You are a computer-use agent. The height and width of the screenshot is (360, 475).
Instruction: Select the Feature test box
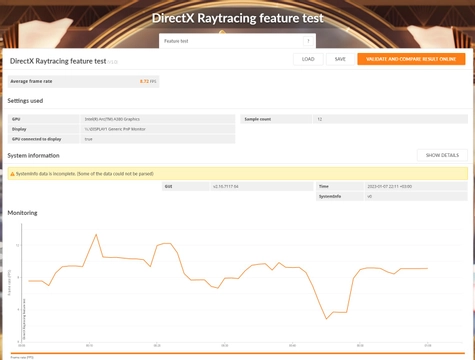click(237, 41)
